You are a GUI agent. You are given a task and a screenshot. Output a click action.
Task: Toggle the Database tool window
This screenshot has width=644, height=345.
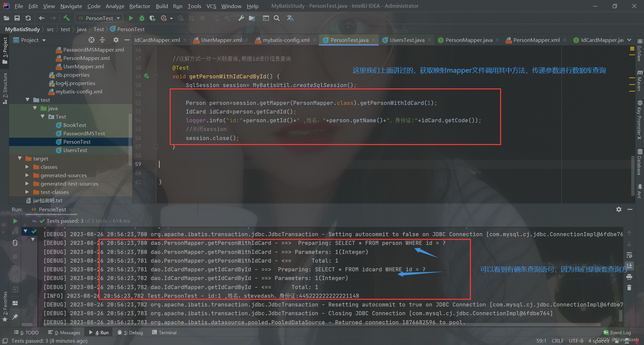[x=640, y=162]
